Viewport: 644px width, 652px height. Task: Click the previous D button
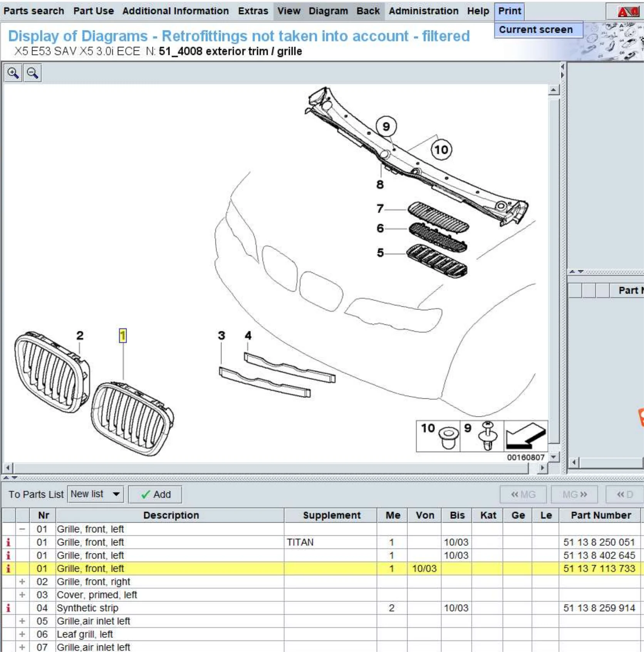tap(625, 494)
